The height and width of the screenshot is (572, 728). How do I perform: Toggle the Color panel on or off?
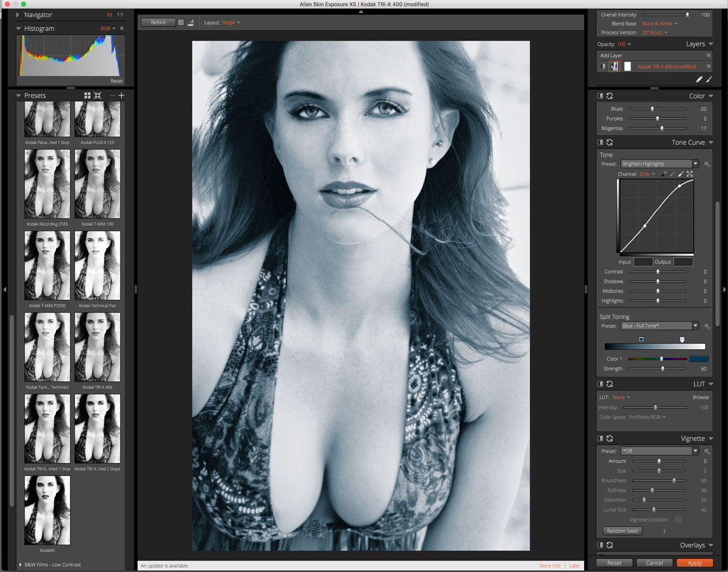coord(600,96)
